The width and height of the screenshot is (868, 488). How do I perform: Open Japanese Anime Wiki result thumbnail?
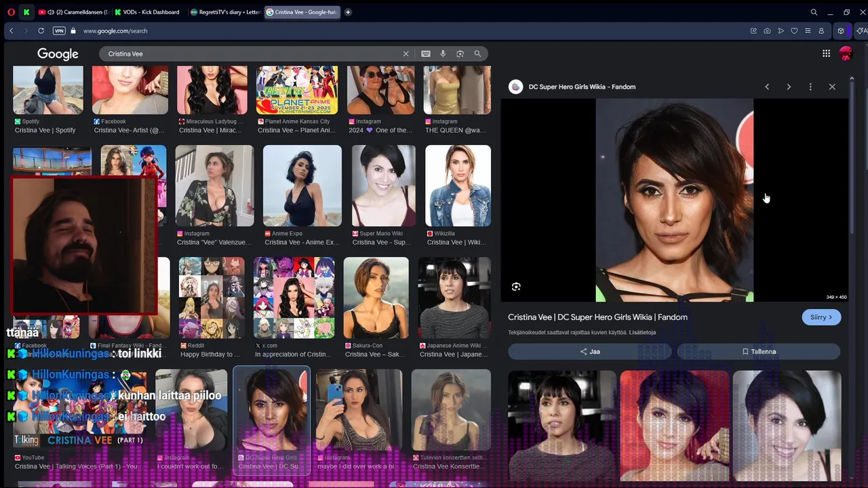(454, 298)
